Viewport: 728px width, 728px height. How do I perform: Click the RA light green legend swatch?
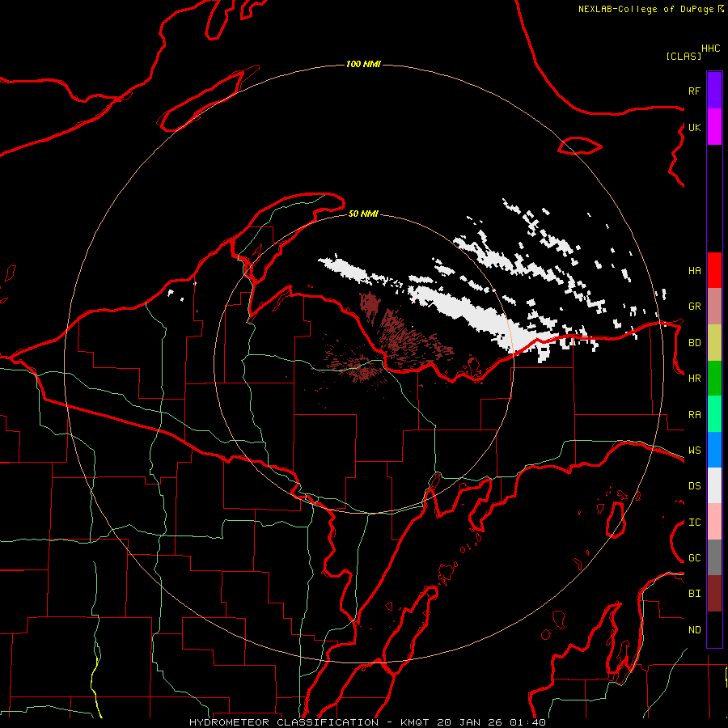(714, 414)
